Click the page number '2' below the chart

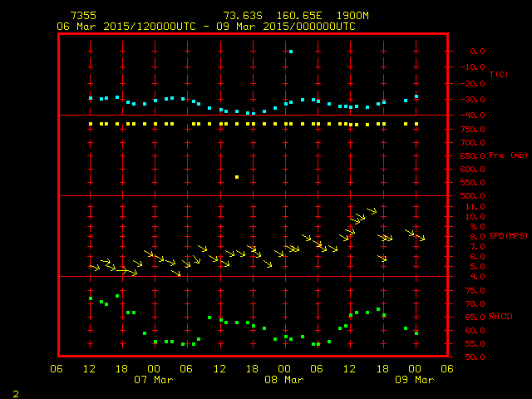pos(16,394)
